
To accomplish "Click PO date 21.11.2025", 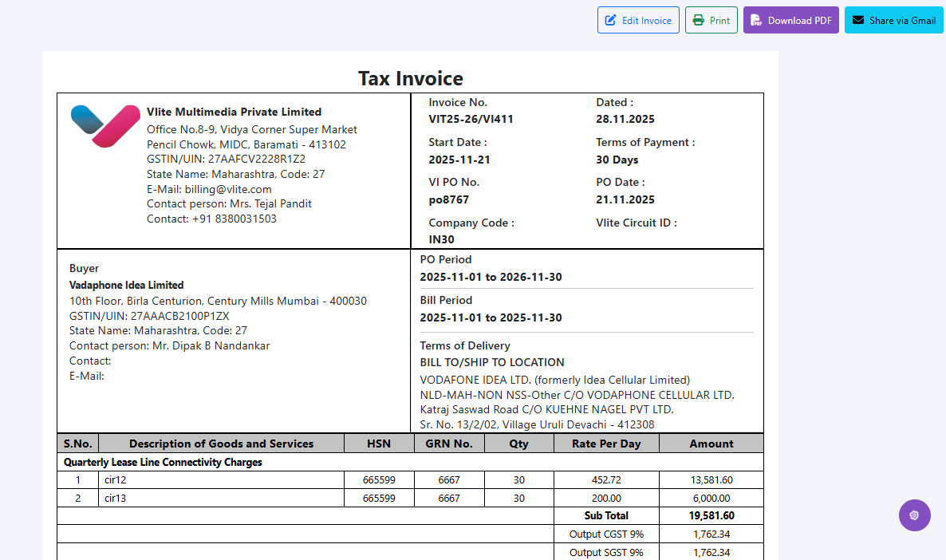I will [x=625, y=199].
